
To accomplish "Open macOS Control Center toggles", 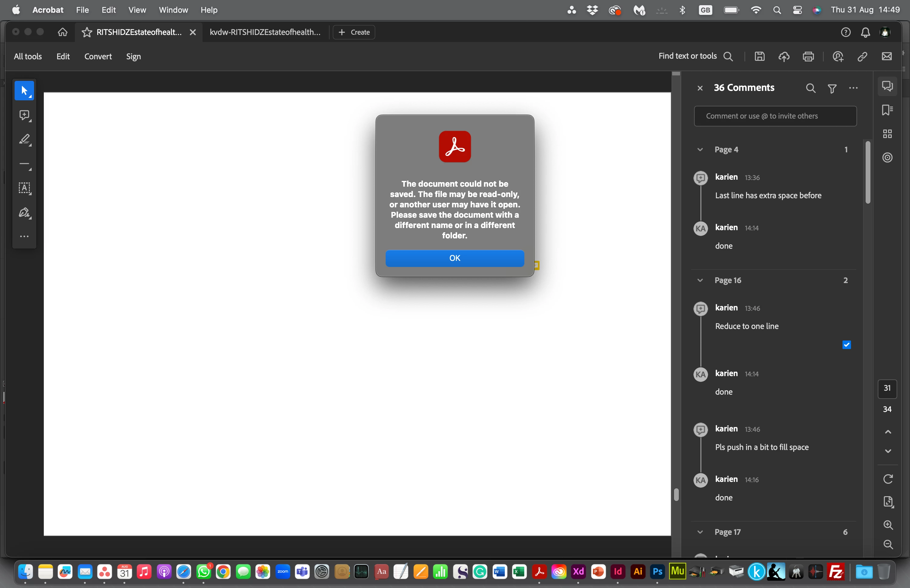I will [797, 10].
